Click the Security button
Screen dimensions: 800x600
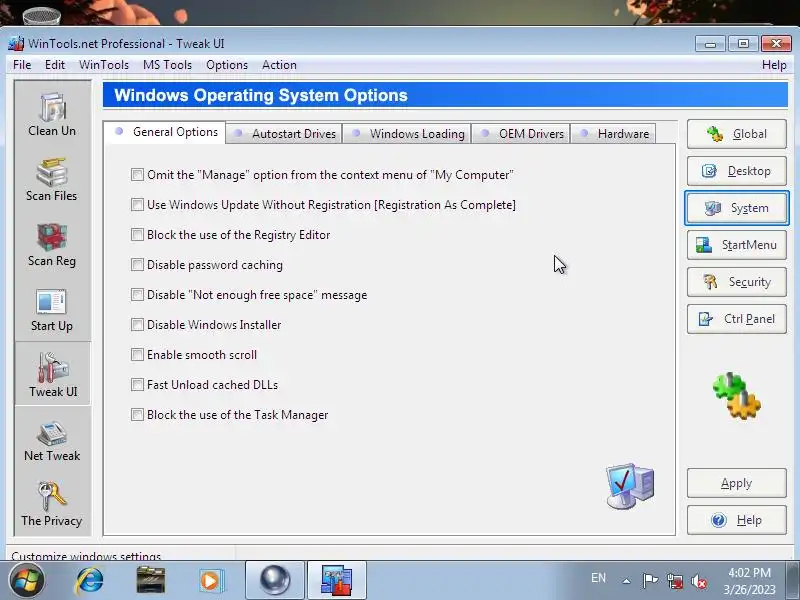pyautogui.click(x=737, y=282)
